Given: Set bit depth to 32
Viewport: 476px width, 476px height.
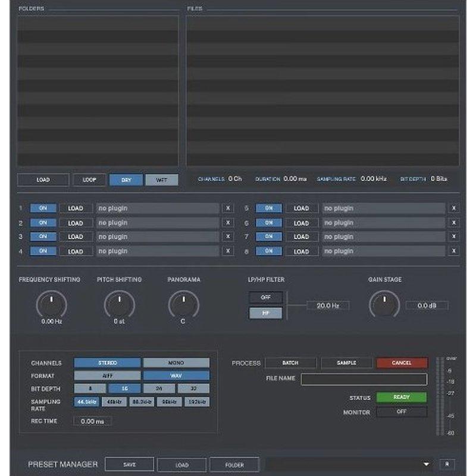Looking at the screenshot, I should pos(193,389).
